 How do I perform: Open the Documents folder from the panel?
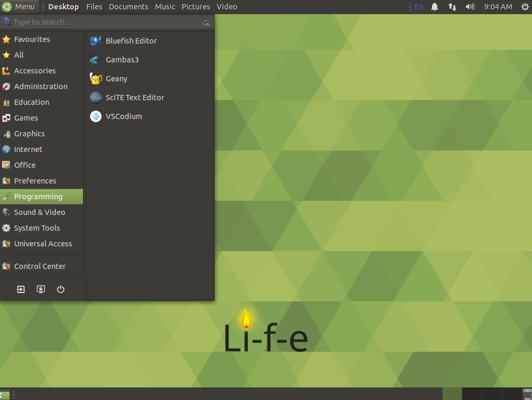pos(129,7)
